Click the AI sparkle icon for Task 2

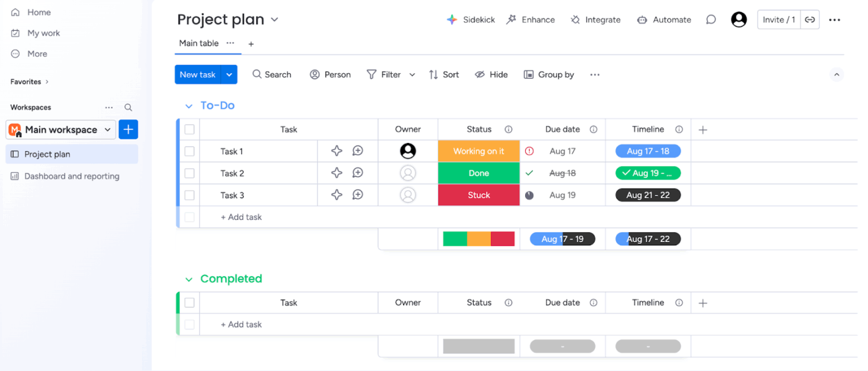pos(337,173)
